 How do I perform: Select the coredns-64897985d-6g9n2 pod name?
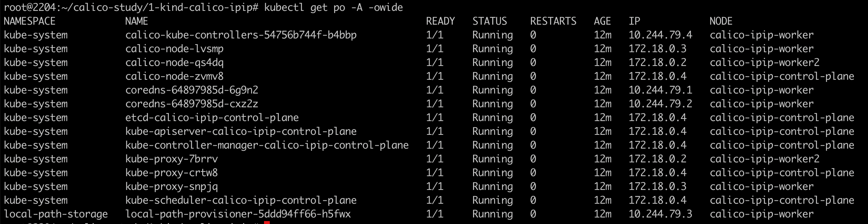point(192,90)
